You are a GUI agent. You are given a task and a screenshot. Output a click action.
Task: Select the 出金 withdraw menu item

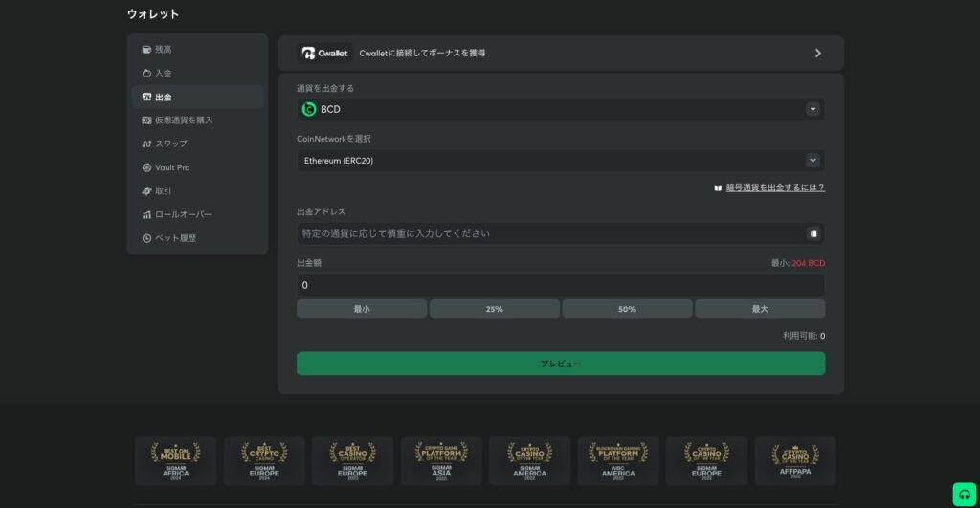[197, 97]
